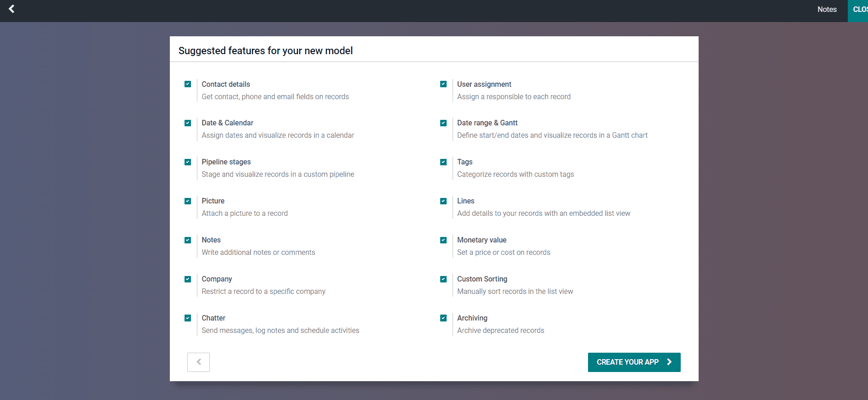Click 'Stage and visualize records in a custom pipeline'
868x400 pixels.
(278, 174)
